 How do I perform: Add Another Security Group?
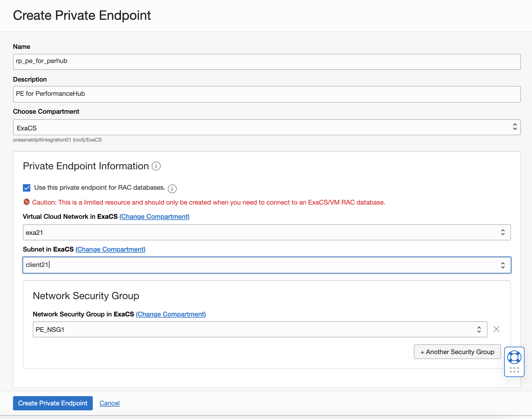(x=457, y=352)
